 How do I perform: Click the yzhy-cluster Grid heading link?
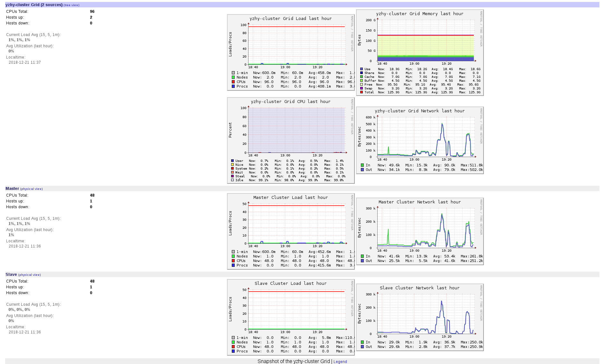[x=34, y=5]
